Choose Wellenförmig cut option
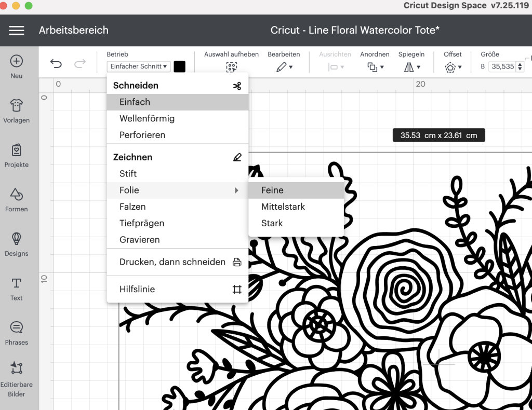Screen dimensions: 532x410 [x=147, y=118]
